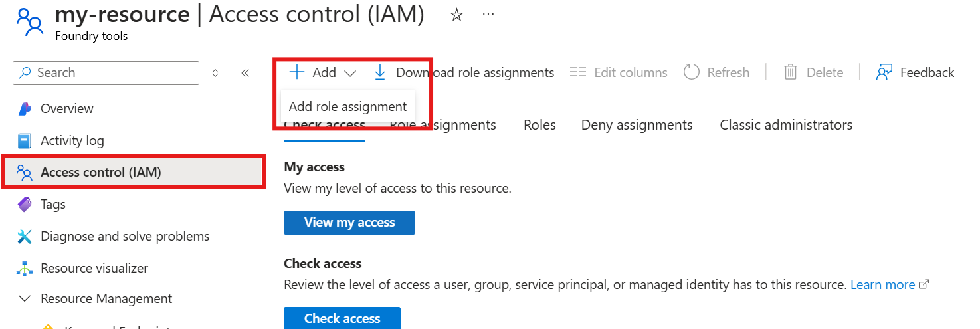Focus the sidebar Search field
The height and width of the screenshot is (329, 980).
coord(106,73)
